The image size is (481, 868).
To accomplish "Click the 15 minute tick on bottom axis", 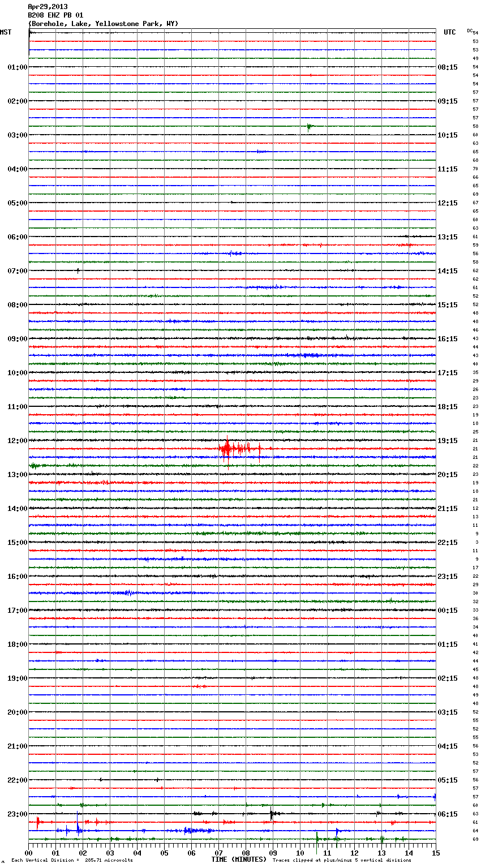I will [x=435, y=853].
